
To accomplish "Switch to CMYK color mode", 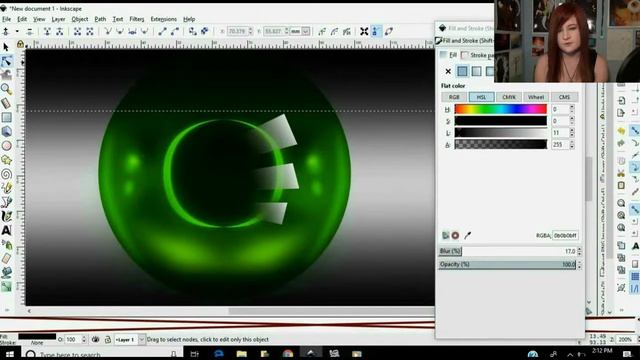I will click(x=509, y=97).
